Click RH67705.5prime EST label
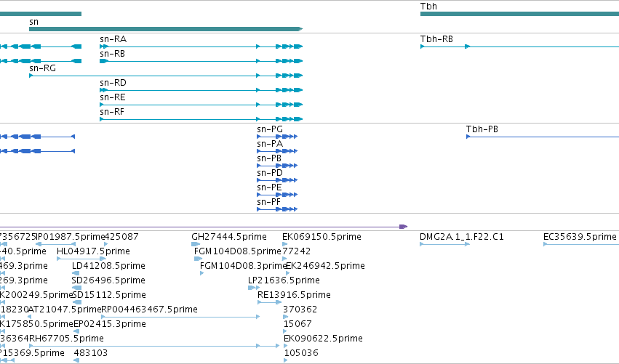Viewport: 619px width, 364px height. coord(67,339)
